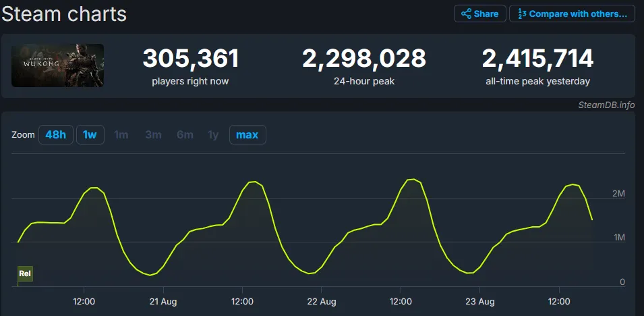The height and width of the screenshot is (316, 644).
Task: Click the Zoom label
Action: pyautogui.click(x=23, y=135)
